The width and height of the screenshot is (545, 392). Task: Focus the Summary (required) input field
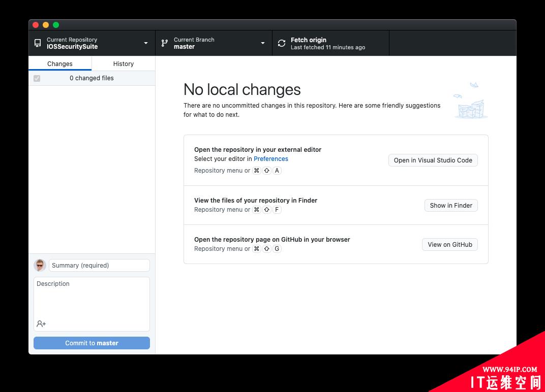[x=100, y=265]
